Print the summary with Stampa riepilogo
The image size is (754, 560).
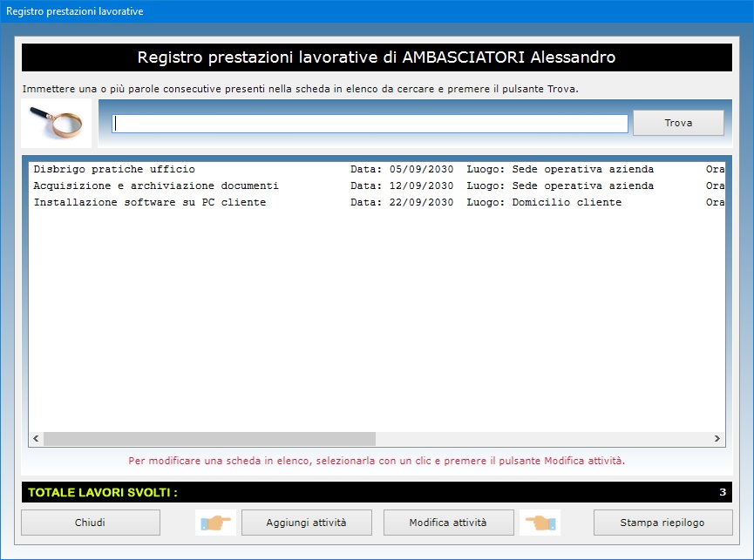(662, 523)
